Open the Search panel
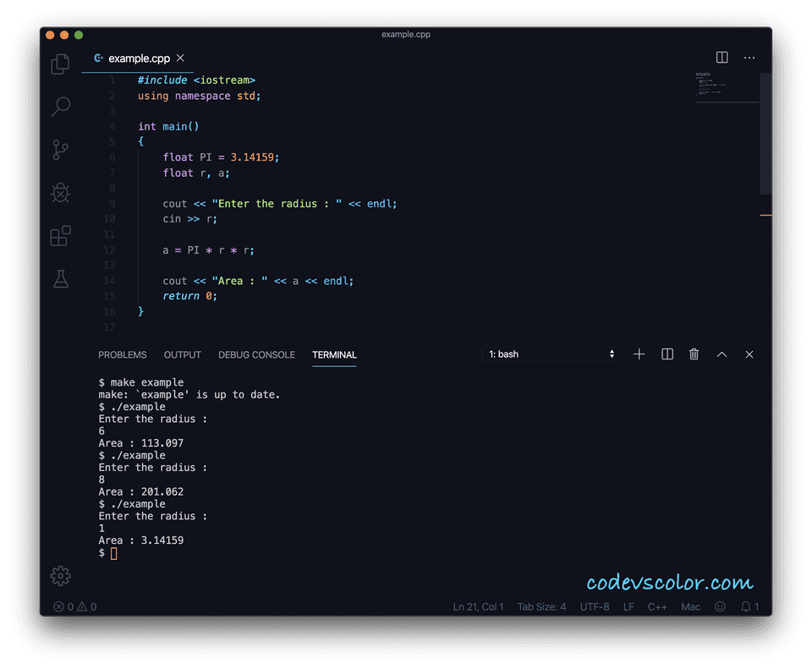 click(x=59, y=107)
